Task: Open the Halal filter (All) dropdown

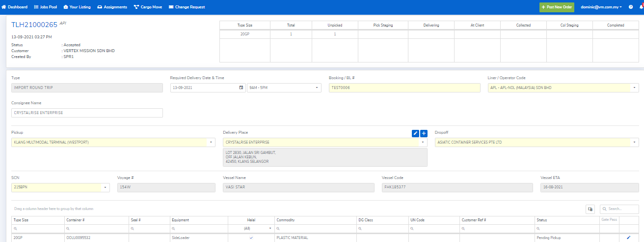Action: click(269, 229)
